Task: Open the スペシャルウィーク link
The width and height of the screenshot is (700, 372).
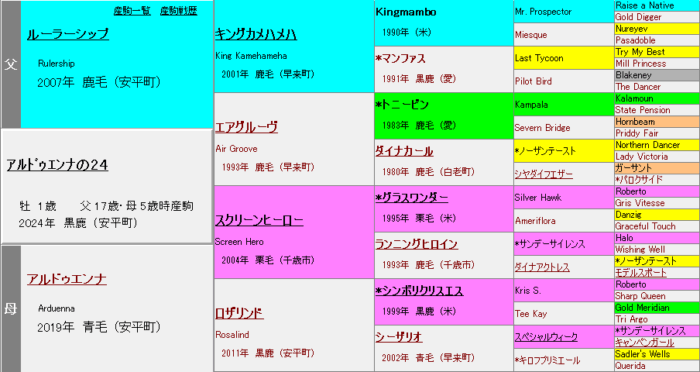Action: (546, 337)
